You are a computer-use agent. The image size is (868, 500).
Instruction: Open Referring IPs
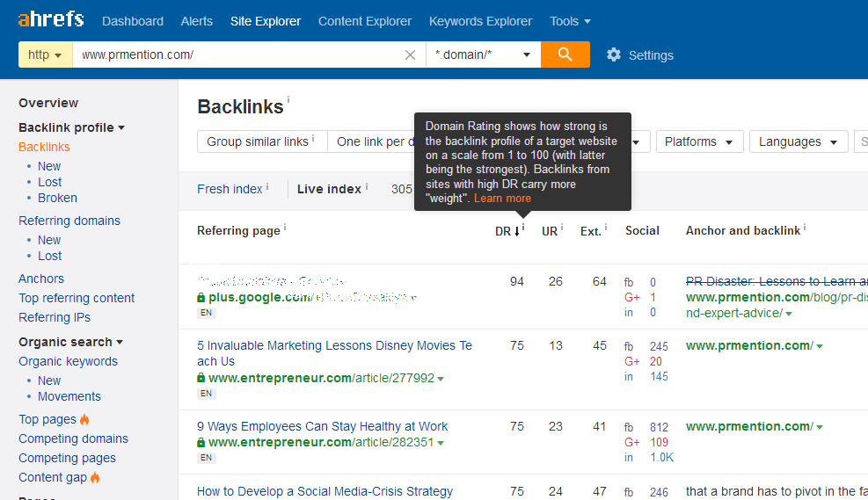click(55, 317)
